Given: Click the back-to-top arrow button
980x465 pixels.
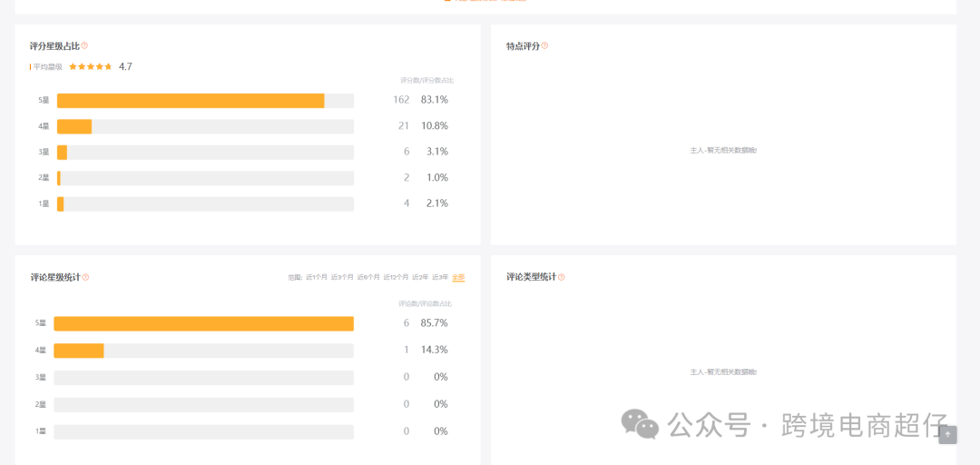Looking at the screenshot, I should (x=947, y=435).
